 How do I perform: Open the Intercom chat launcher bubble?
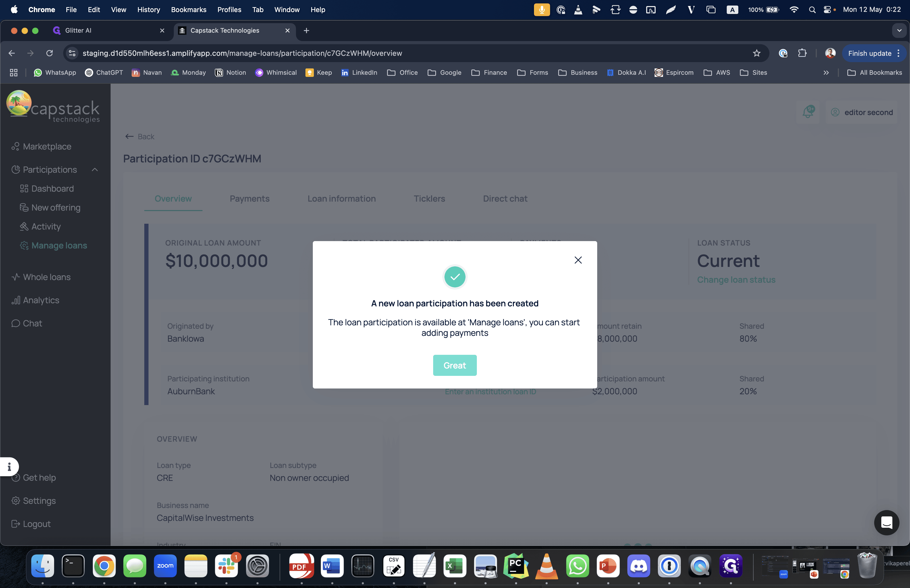coord(886,522)
